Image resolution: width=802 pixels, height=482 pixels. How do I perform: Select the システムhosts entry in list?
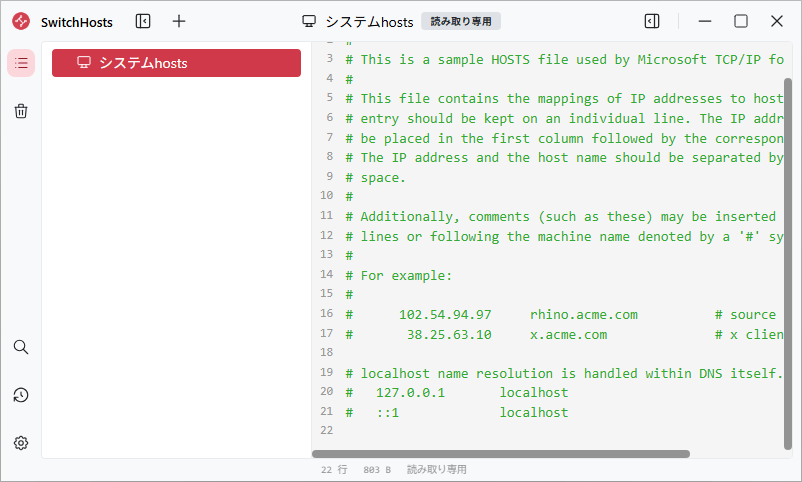tap(176, 63)
